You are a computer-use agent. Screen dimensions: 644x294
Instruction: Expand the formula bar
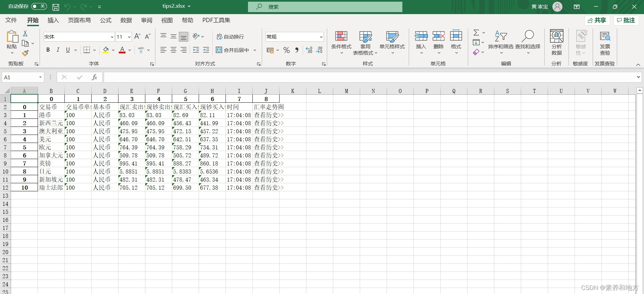tap(638, 77)
